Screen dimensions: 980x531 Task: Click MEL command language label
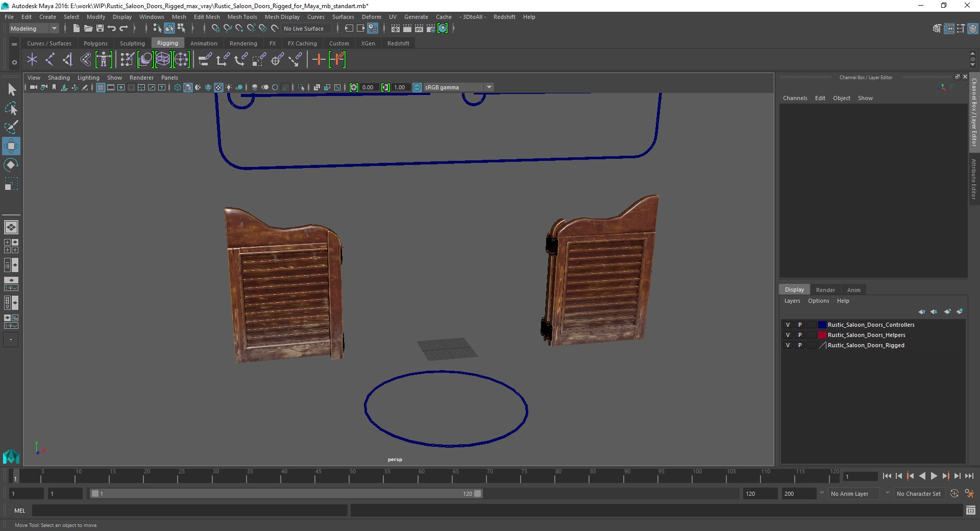(19, 511)
